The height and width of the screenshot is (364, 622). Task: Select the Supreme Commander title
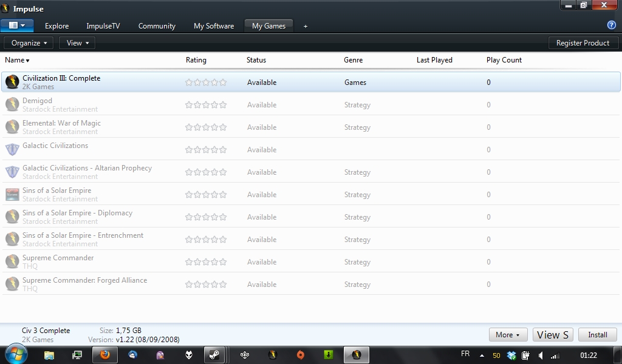point(58,258)
